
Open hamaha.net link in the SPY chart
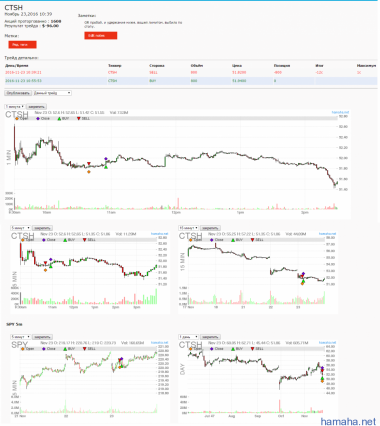click(160, 343)
